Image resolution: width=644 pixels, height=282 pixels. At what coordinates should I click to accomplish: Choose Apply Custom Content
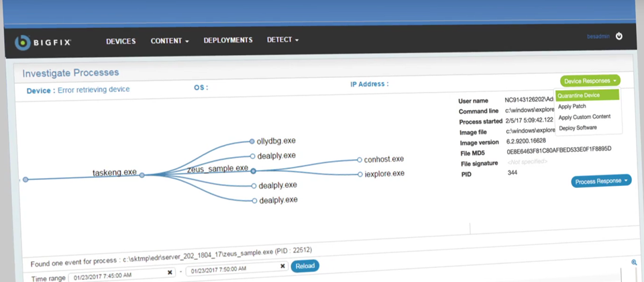pyautogui.click(x=584, y=117)
